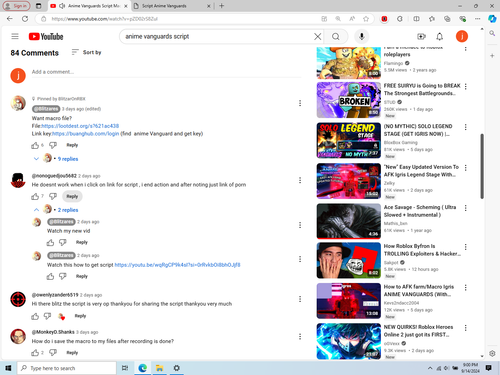Viewport: 500px width, 375px height.
Task: Reply to nonoguedjou5682 comment
Action: [x=72, y=196]
